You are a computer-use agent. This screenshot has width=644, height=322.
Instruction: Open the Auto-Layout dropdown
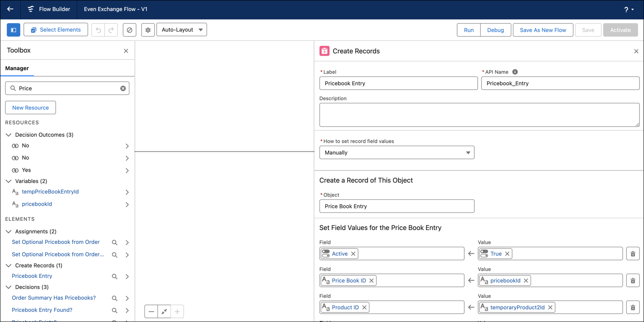tap(181, 30)
